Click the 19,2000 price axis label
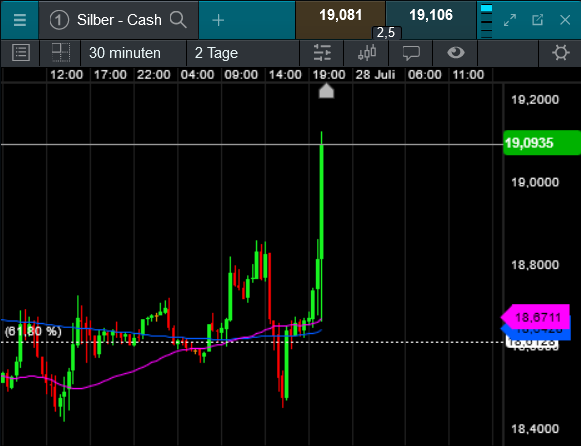The image size is (581, 446). pos(535,100)
